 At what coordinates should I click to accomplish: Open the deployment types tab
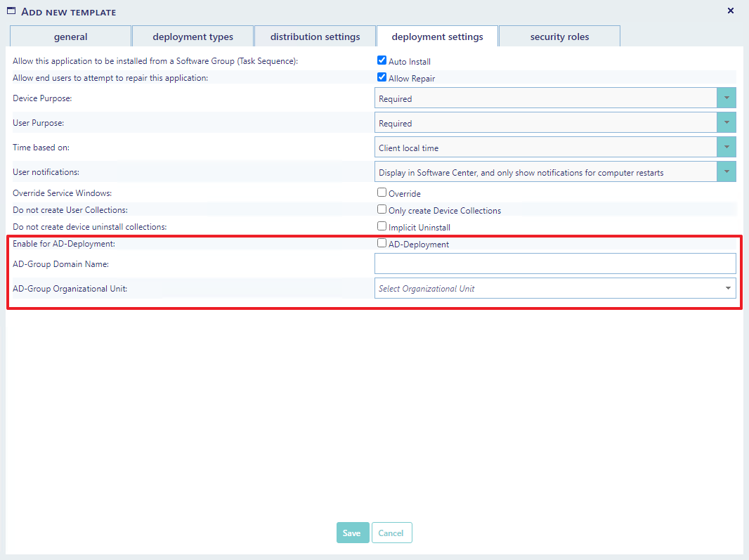[x=193, y=37]
